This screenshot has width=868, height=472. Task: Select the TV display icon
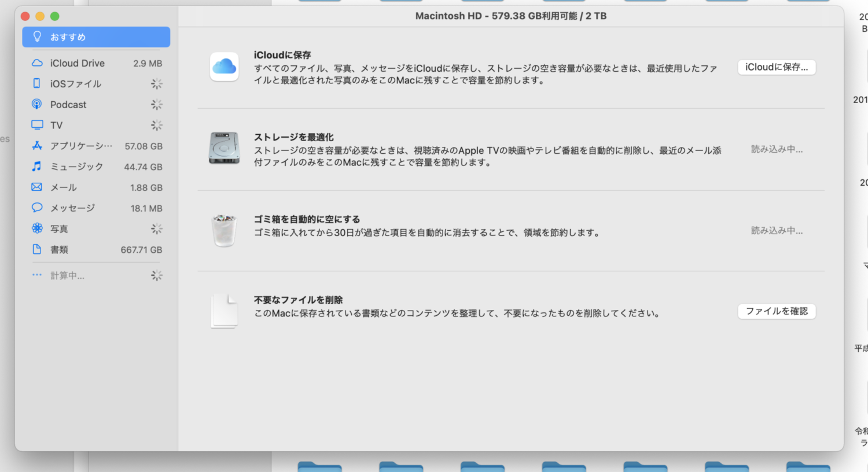pos(37,125)
